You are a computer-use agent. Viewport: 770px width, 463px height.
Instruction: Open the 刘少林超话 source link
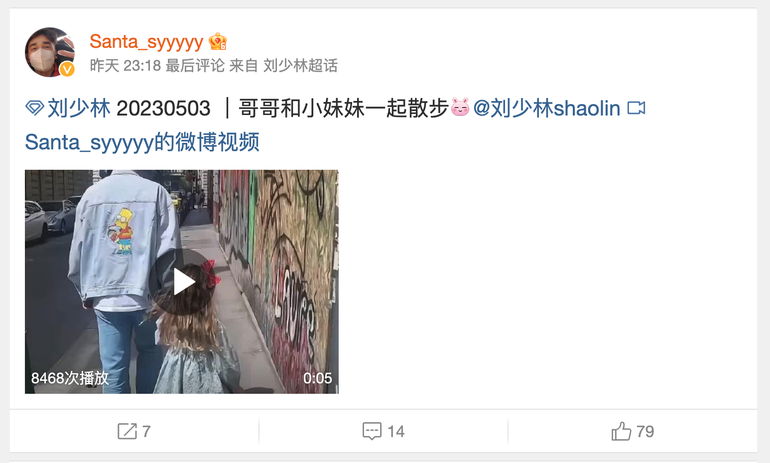click(x=301, y=65)
